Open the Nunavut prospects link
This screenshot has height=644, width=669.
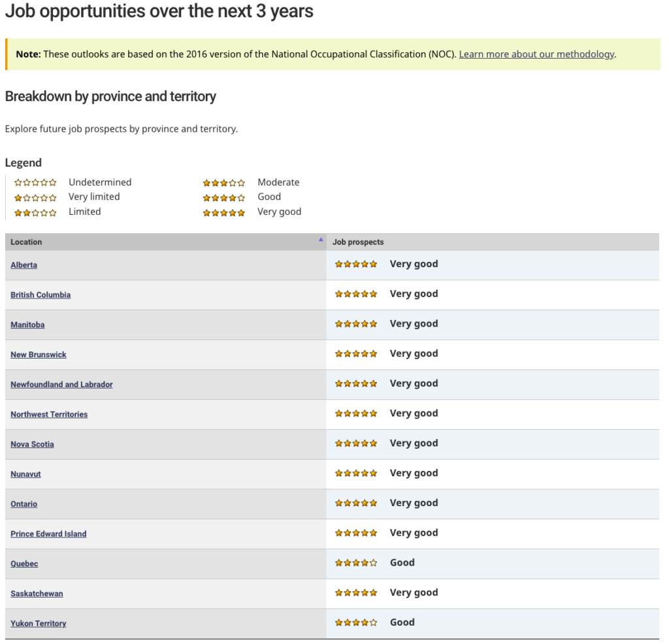pyautogui.click(x=25, y=474)
